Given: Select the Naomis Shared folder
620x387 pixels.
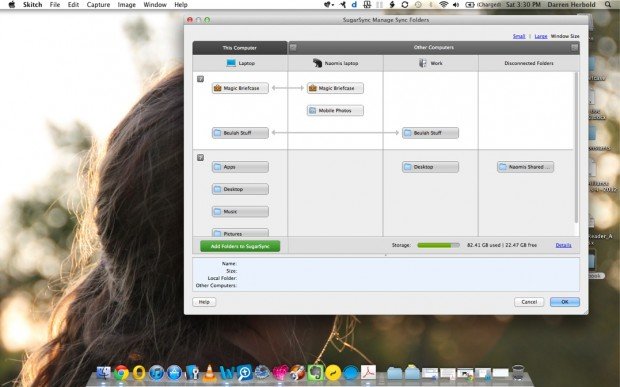Looking at the screenshot, I should (x=525, y=167).
